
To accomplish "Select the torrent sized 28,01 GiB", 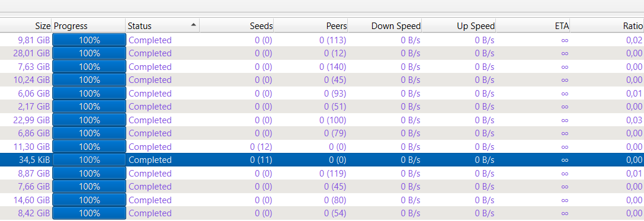I will pos(322,53).
